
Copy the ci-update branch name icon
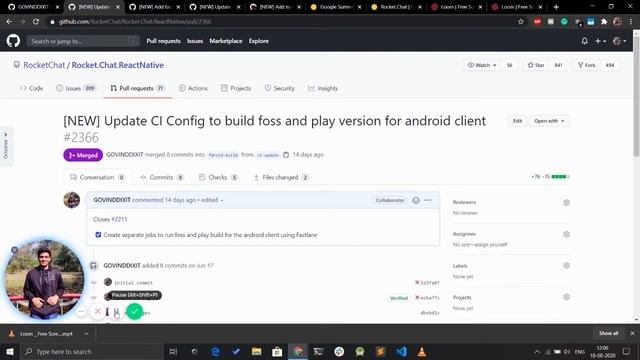point(286,155)
